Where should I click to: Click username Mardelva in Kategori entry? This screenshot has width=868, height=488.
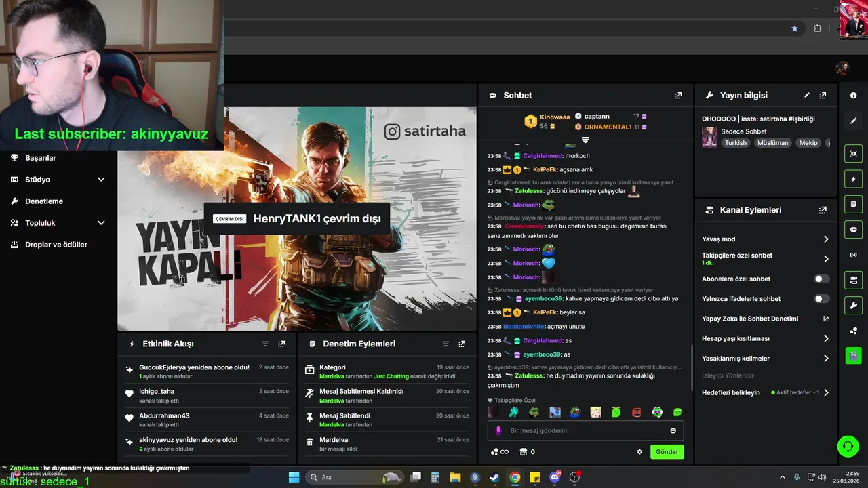(x=332, y=376)
